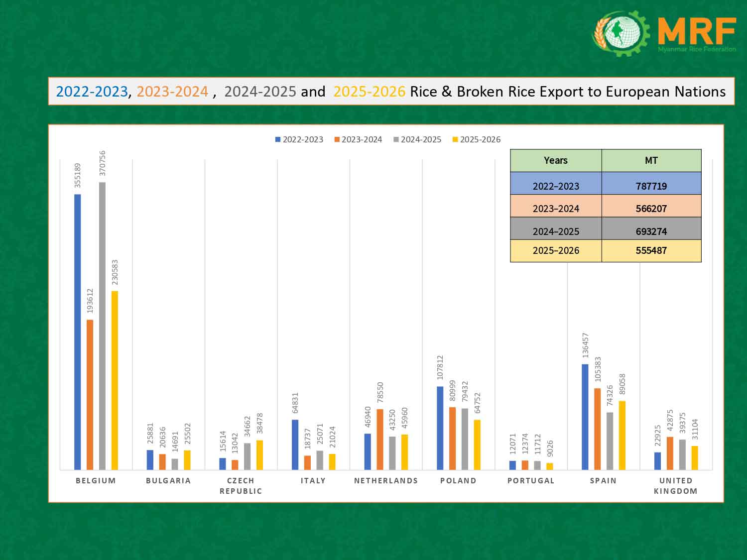Click the chart title banner text

point(391,92)
